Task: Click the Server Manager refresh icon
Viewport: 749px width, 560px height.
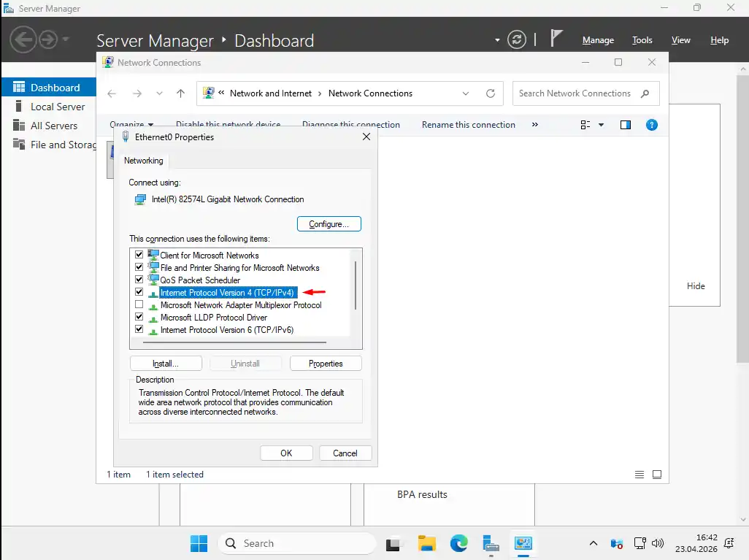Action: pos(516,39)
